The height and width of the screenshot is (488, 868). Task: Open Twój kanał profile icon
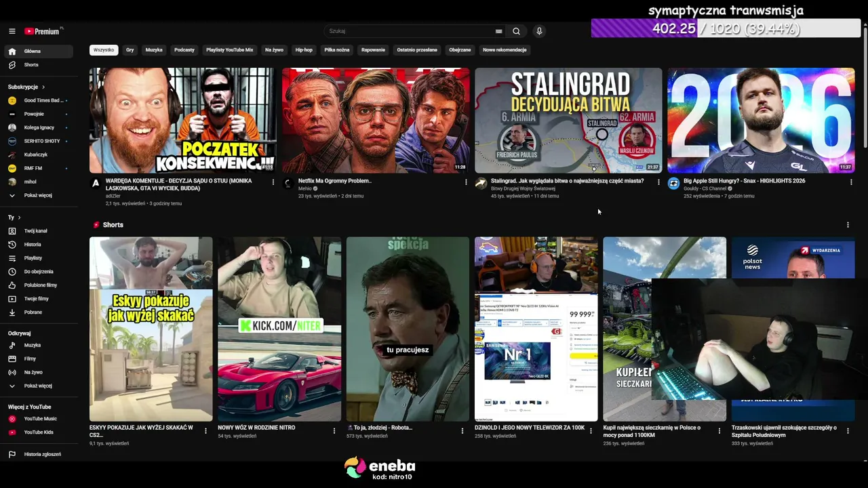(x=12, y=231)
